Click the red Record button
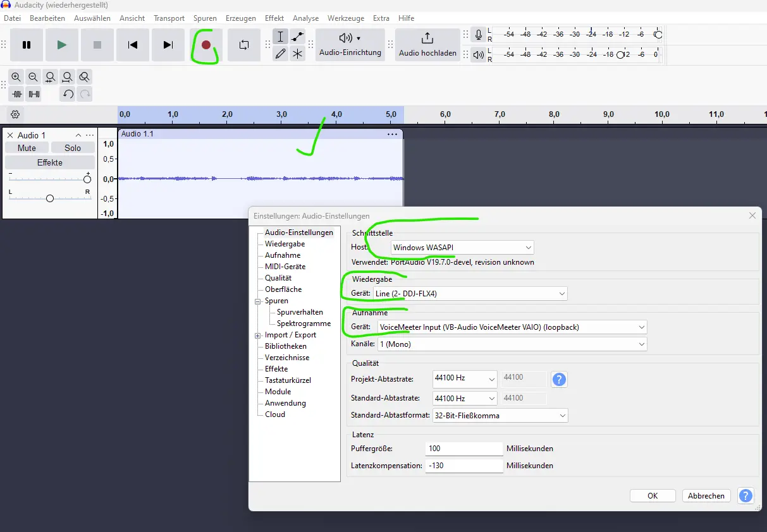This screenshot has height=532, width=767. [x=206, y=44]
